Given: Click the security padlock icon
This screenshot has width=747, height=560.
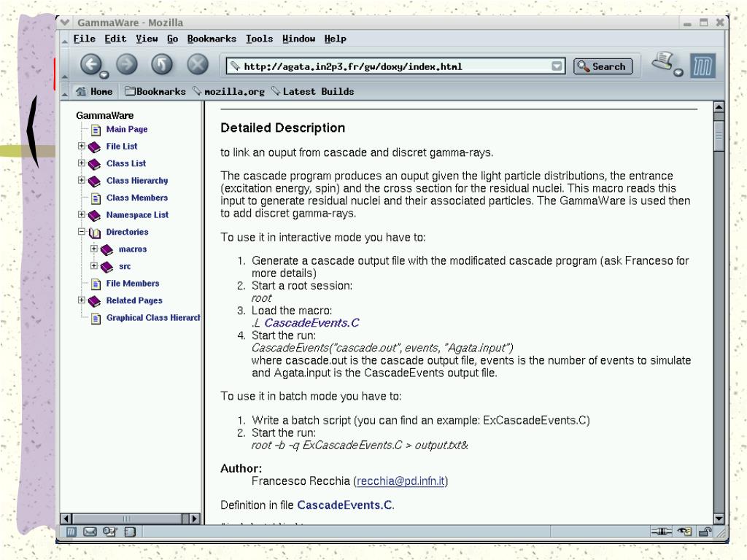Looking at the screenshot, I should (705, 532).
